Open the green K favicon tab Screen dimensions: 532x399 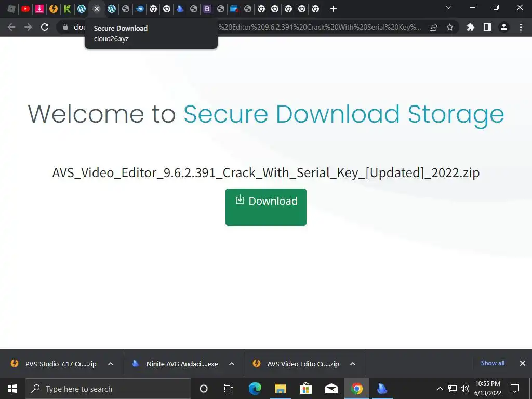click(67, 9)
